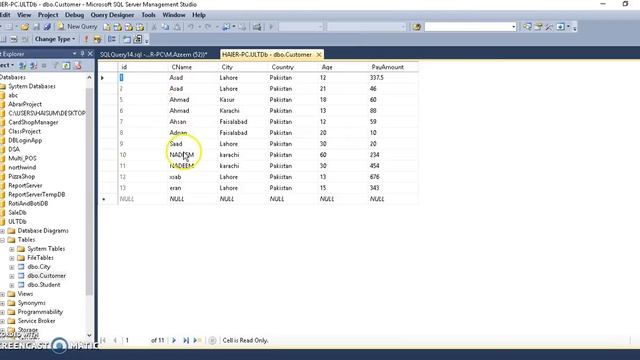
Task: Close the dbo.Customer tab
Action: [319, 55]
